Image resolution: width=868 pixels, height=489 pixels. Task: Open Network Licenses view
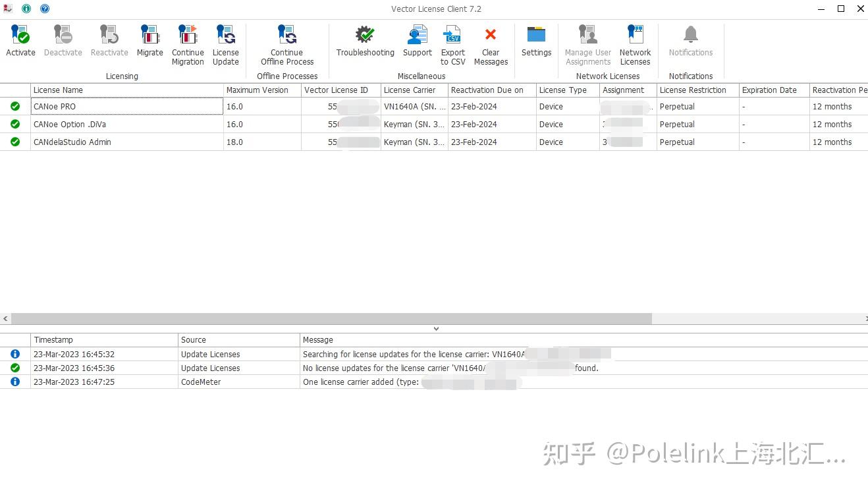[635, 40]
